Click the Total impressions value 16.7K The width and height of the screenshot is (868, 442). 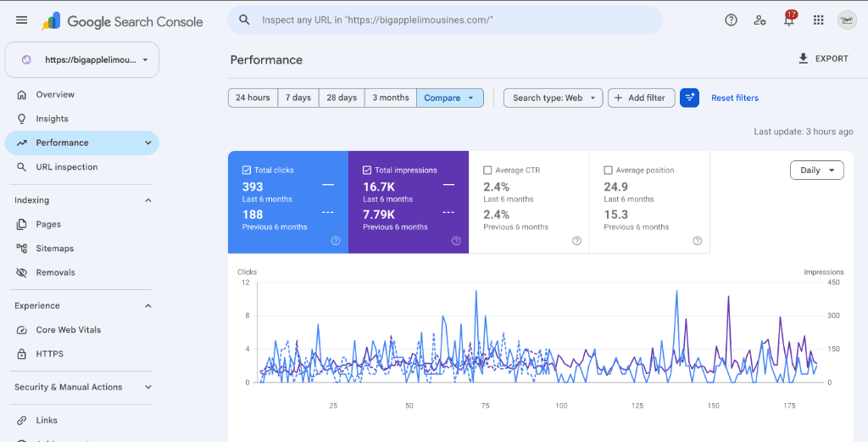coord(379,187)
